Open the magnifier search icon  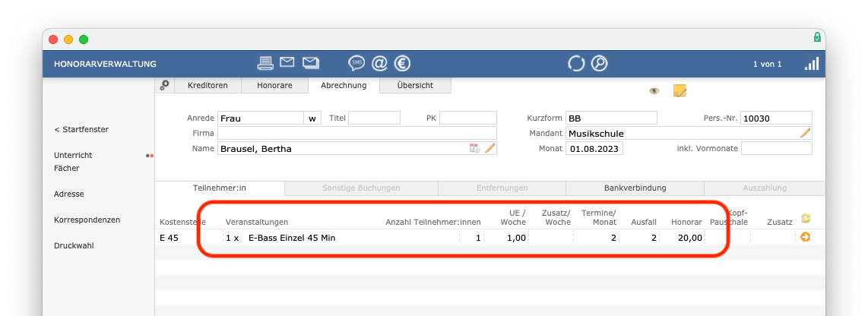[x=599, y=64]
